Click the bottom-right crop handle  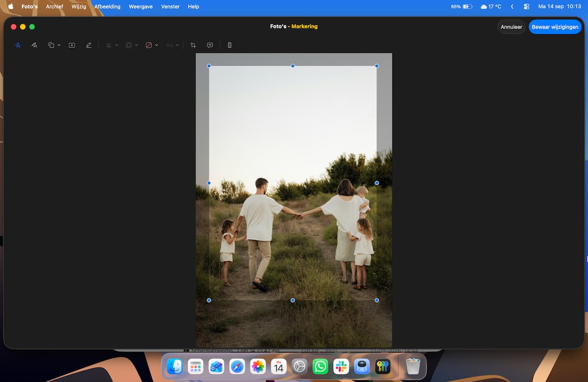377,300
